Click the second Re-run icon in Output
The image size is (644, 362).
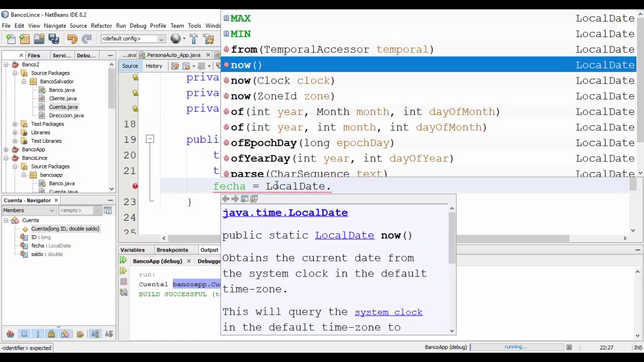coord(123,271)
